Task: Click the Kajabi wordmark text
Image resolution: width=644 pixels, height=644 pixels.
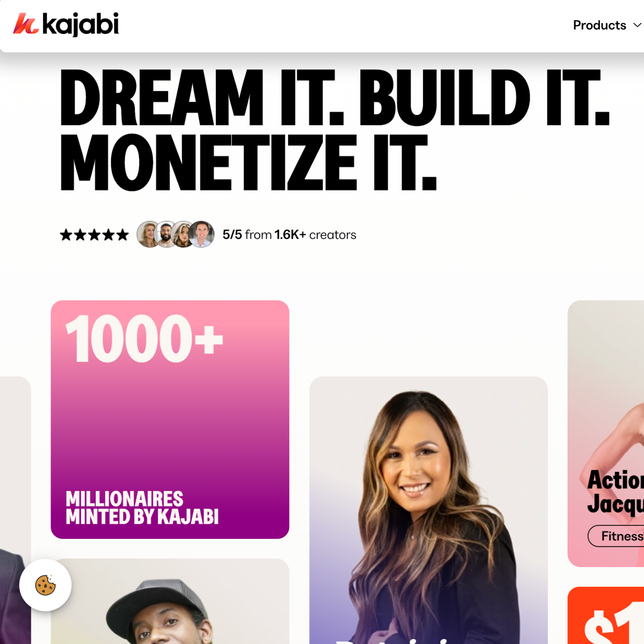Action: click(81, 24)
